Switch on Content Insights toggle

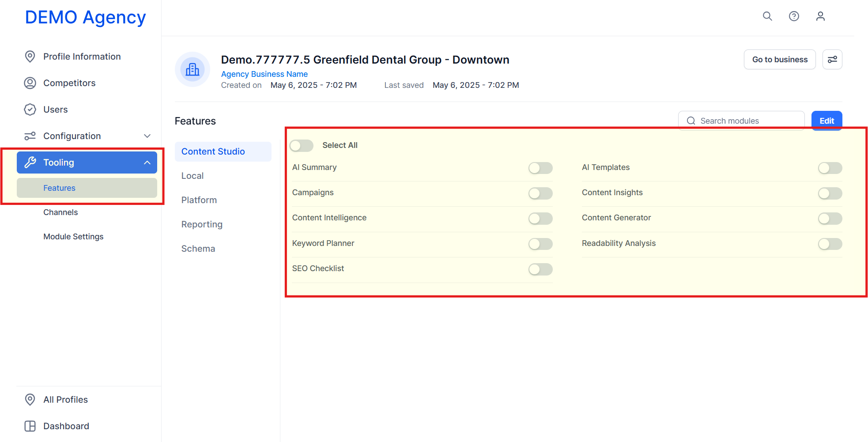coord(830,193)
